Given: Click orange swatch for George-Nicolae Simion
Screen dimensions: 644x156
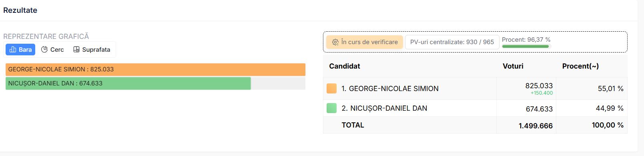Looking at the screenshot, I should click(331, 89).
